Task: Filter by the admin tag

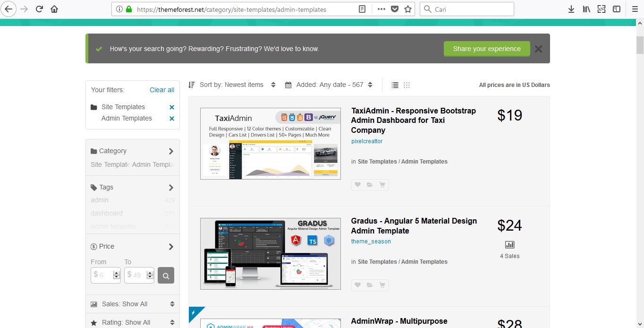Action: pyautogui.click(x=100, y=200)
